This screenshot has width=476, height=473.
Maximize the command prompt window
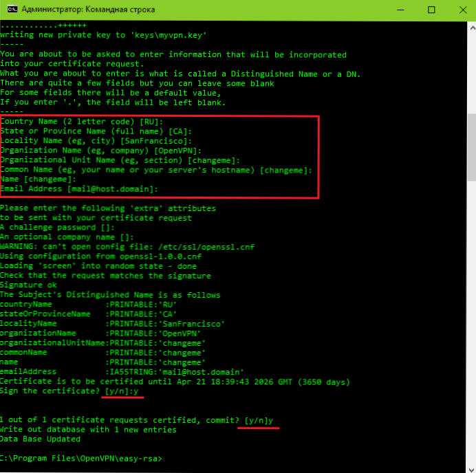431,10
